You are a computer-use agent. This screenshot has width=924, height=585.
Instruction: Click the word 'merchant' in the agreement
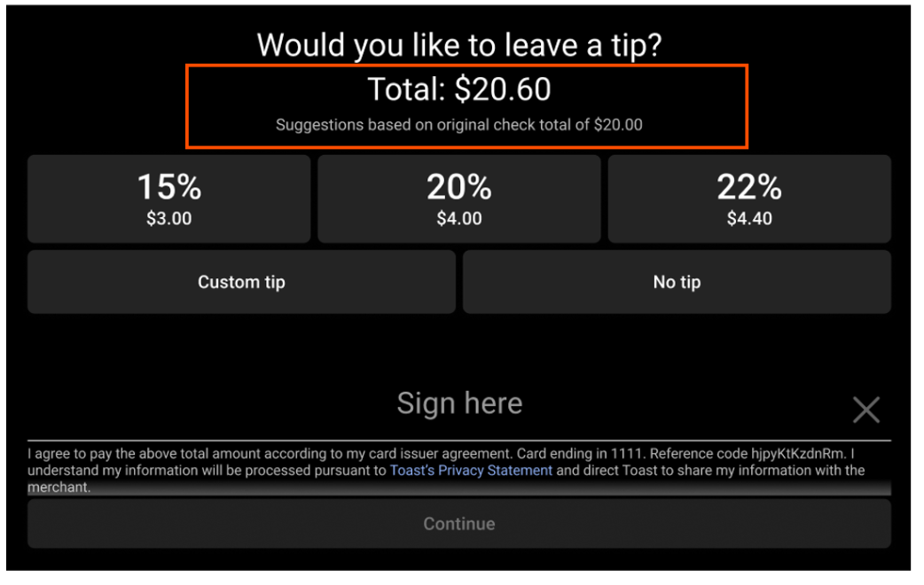57,487
